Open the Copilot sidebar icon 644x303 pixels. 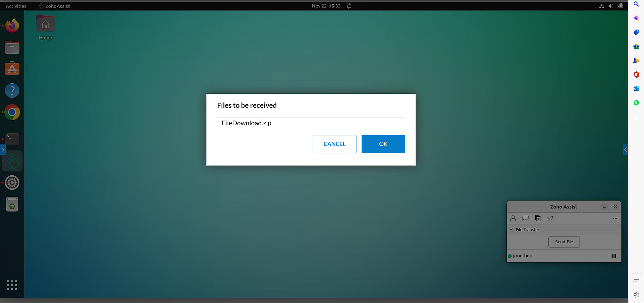pos(636,18)
